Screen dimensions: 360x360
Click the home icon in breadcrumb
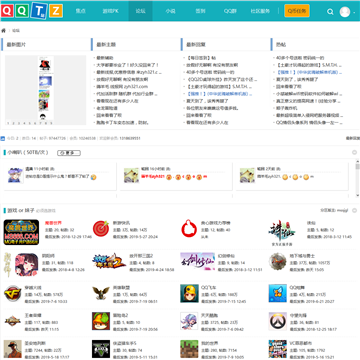(4, 31)
